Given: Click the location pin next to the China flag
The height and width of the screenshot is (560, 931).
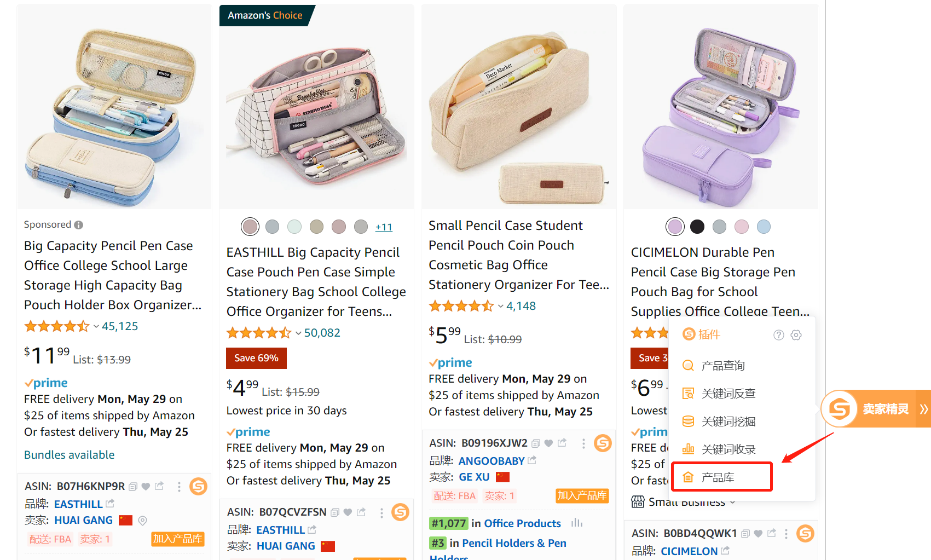Looking at the screenshot, I should pos(142,521).
